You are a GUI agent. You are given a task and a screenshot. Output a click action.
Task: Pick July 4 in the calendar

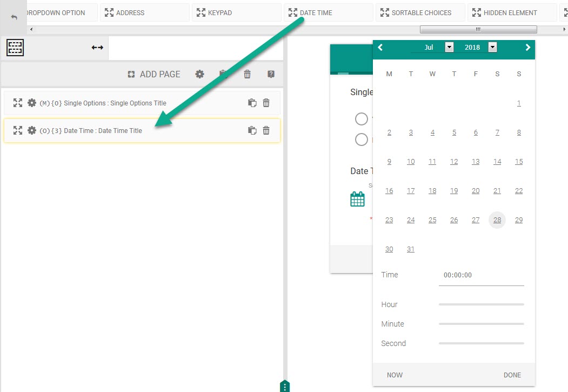tap(432, 132)
